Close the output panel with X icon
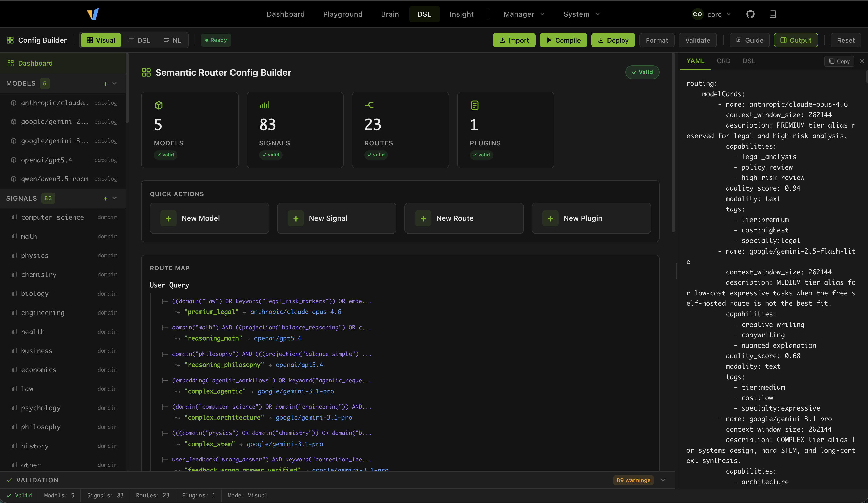868x503 pixels. click(862, 61)
